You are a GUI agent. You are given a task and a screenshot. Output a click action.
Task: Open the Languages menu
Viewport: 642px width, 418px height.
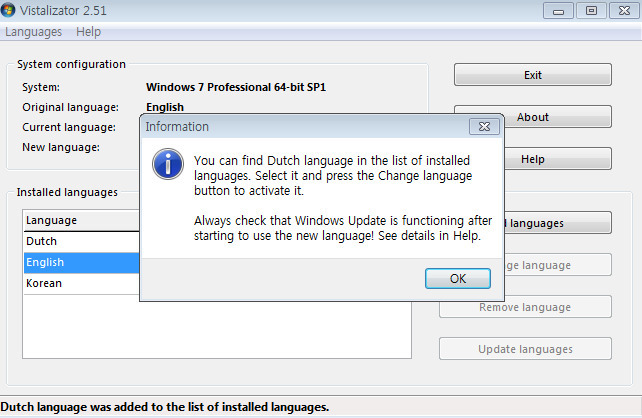pyautogui.click(x=33, y=32)
